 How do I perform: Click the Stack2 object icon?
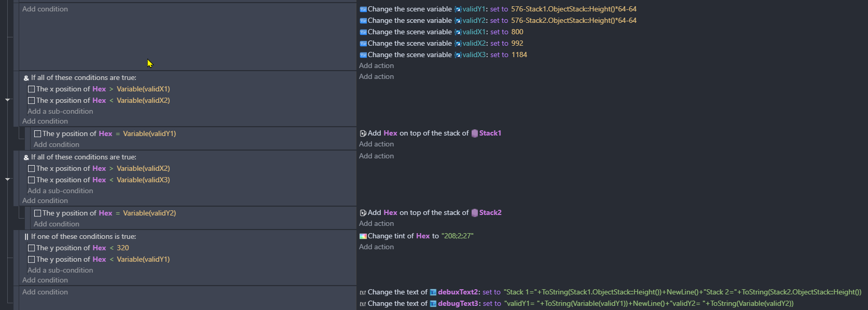474,213
